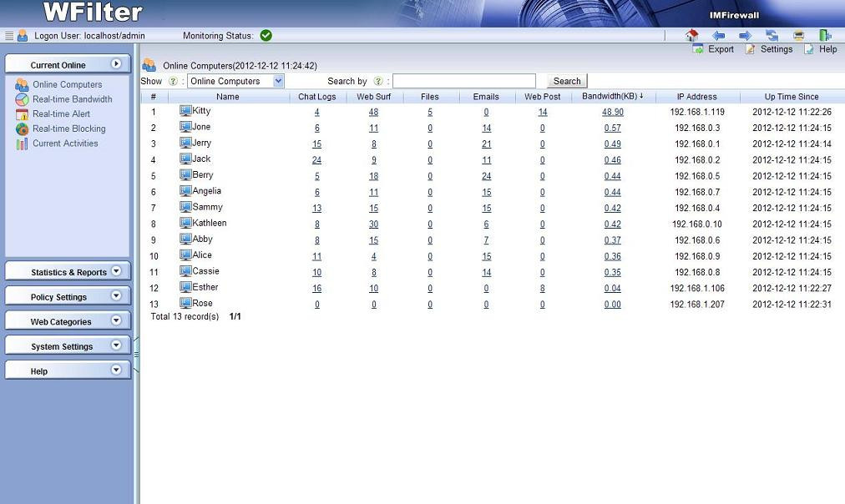Open the Show dropdown Online Computers
The width and height of the screenshot is (845, 504).
pyautogui.click(x=236, y=81)
